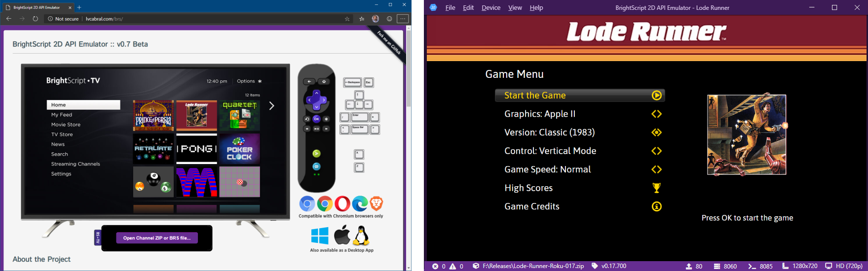
Task: Click the Fork me on GitHub ribbon
Action: click(389, 43)
